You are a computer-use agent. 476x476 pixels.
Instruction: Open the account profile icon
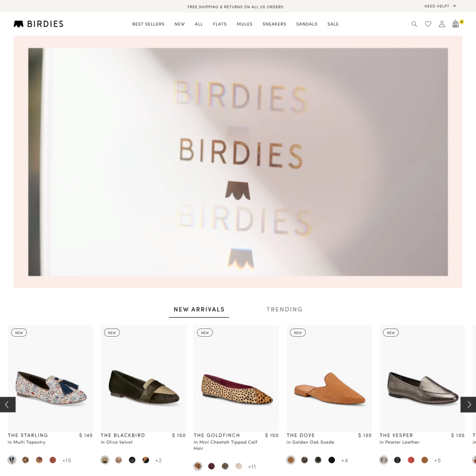coord(442,24)
